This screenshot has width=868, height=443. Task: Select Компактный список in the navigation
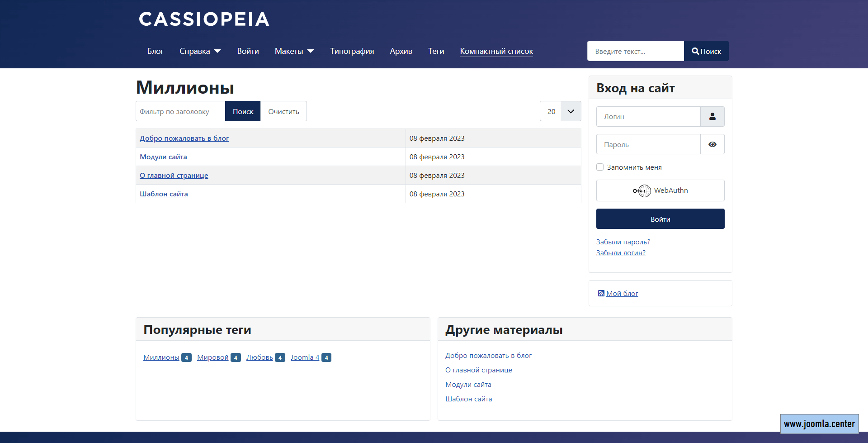[x=496, y=51]
